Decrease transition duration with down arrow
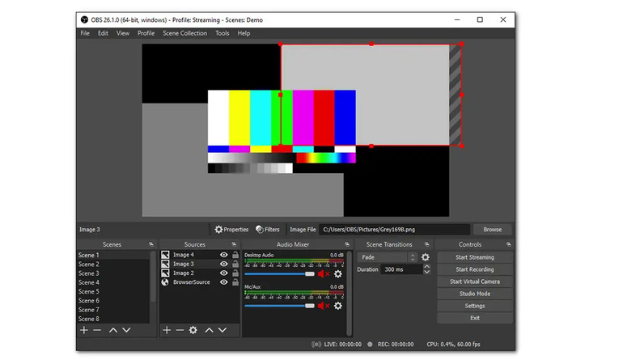Viewport: 627px width, 364px height. point(426,272)
